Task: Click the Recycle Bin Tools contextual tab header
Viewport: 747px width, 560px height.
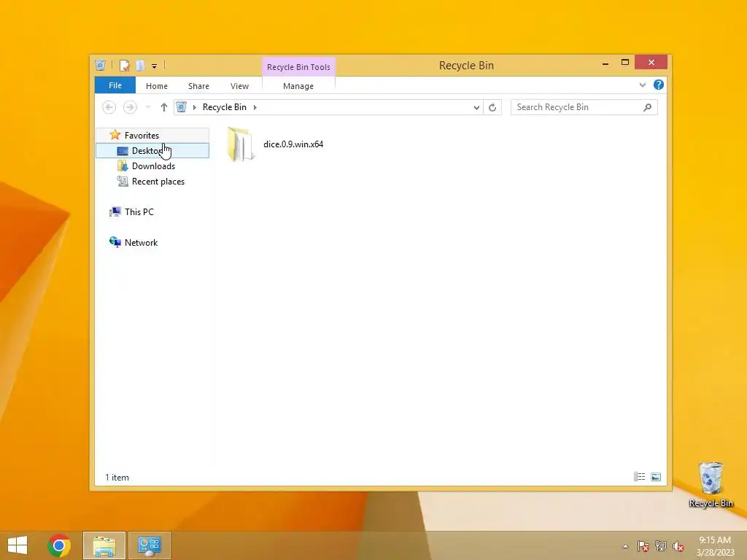Action: tap(298, 67)
